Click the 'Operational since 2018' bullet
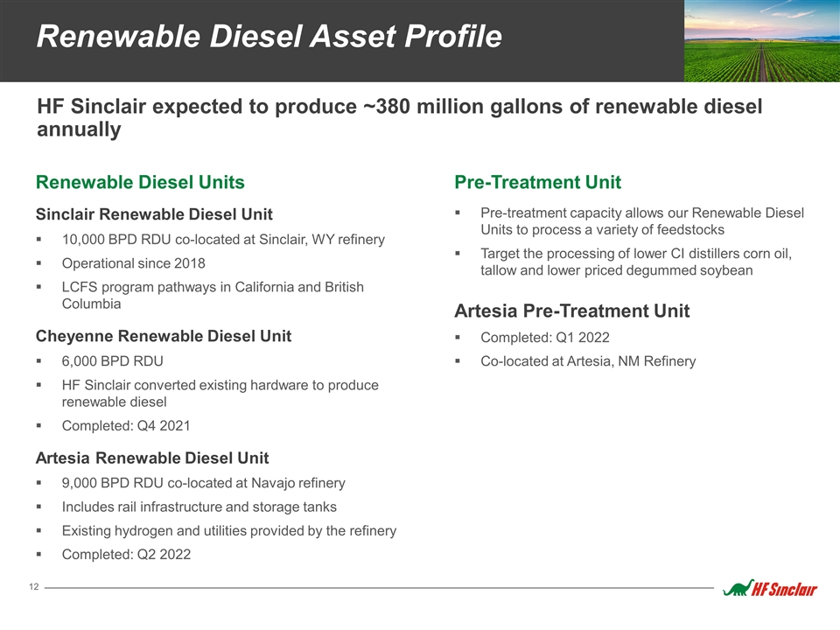The image size is (840, 630). (x=133, y=263)
